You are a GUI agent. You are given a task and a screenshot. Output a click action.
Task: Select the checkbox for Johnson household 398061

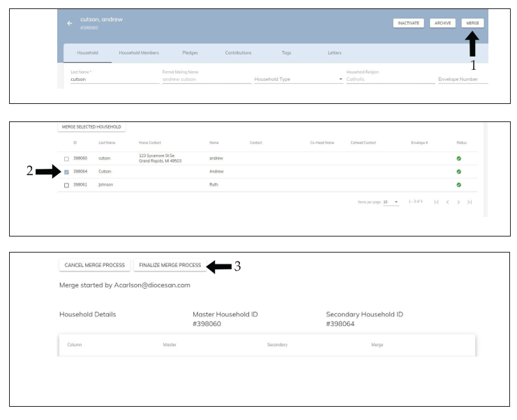click(66, 185)
